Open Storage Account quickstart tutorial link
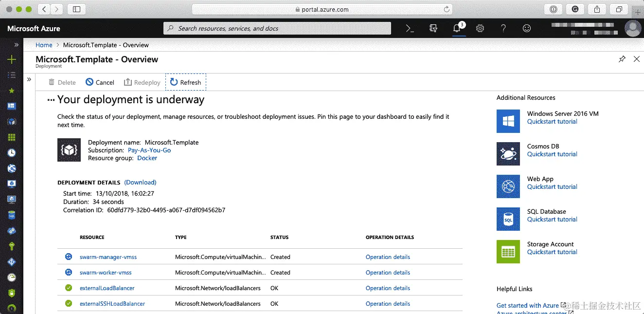644x314 pixels. pyautogui.click(x=552, y=252)
